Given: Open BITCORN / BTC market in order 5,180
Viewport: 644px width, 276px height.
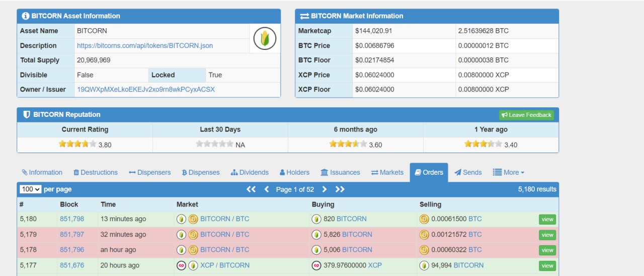Looking at the screenshot, I should pyautogui.click(x=225, y=219).
